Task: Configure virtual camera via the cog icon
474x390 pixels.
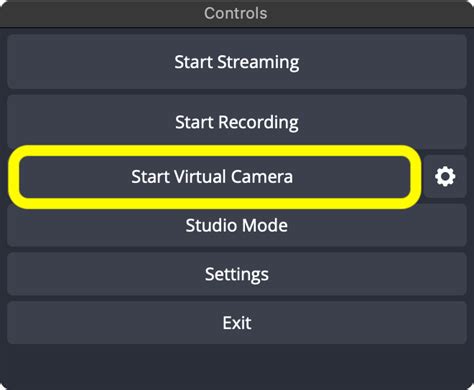Action: pos(445,176)
